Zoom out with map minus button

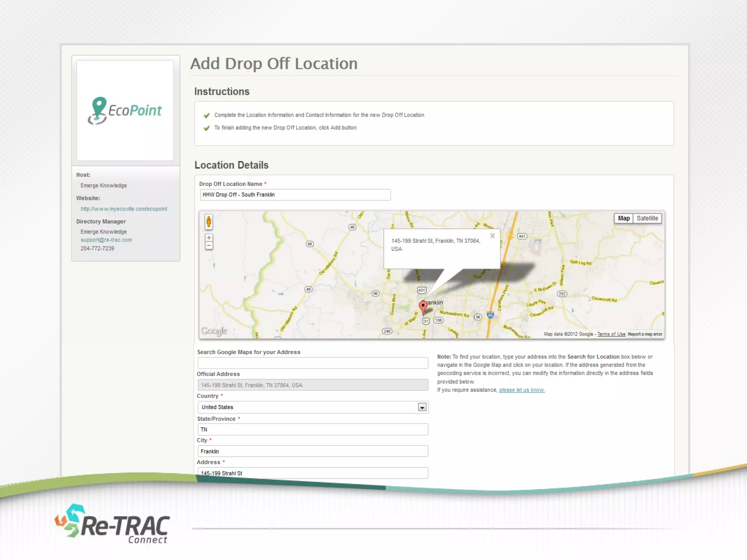click(209, 246)
